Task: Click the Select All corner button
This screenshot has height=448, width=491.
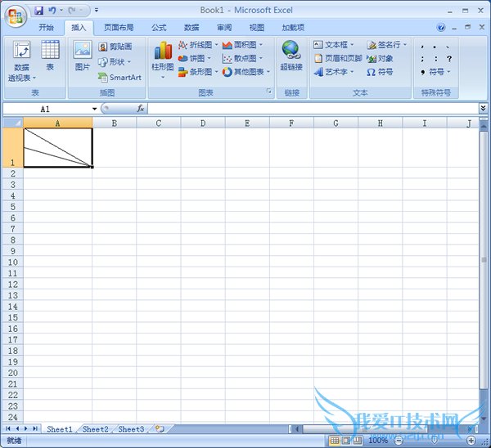Action: pos(13,123)
